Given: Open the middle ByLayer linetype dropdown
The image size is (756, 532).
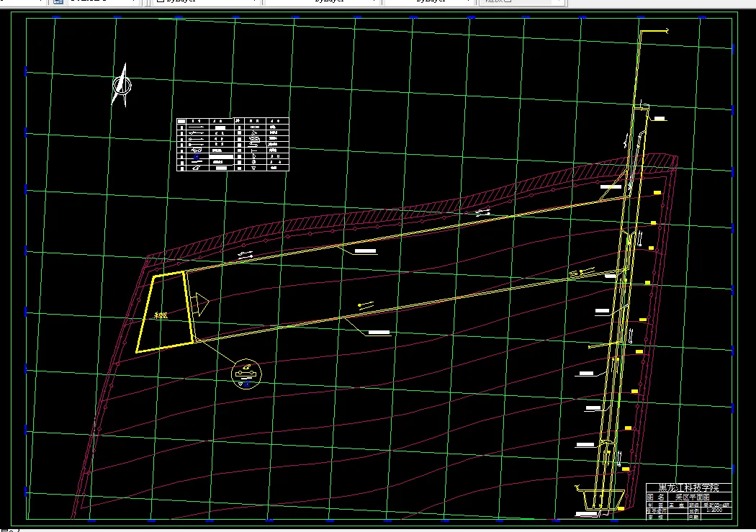Looking at the screenshot, I should click(322, 2).
